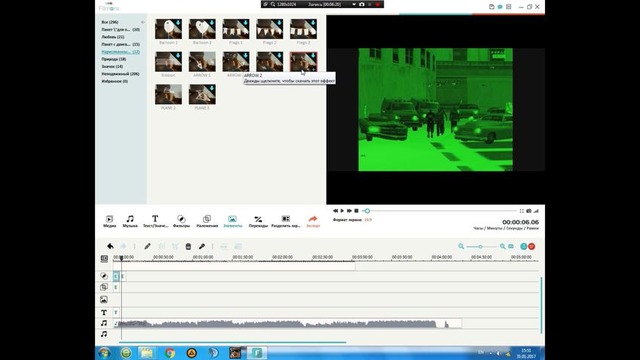Zoom out the timeline
The width and height of the screenshot is (640, 360).
click(461, 246)
